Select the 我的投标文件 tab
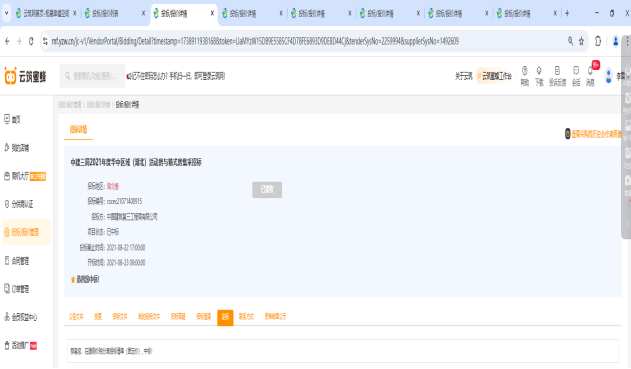631x369 pixels. tap(149, 317)
